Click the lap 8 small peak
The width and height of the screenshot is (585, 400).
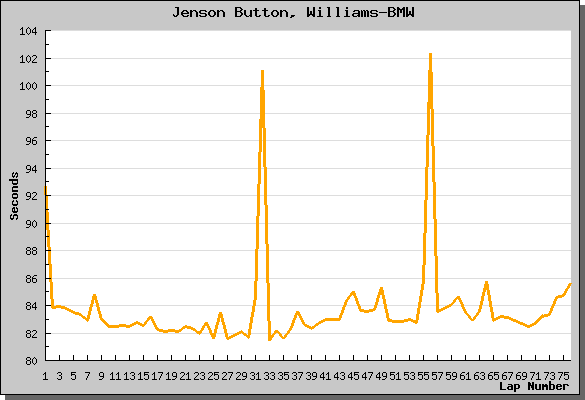coord(94,295)
